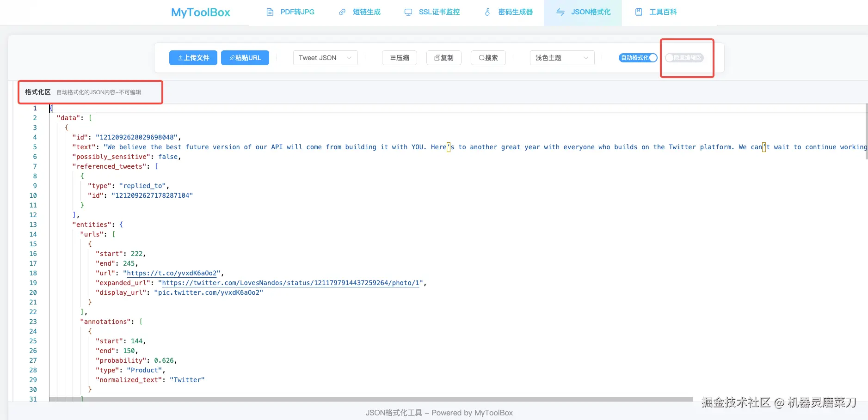Click the 粘贴URL button
The height and width of the screenshot is (420, 868).
pos(245,58)
